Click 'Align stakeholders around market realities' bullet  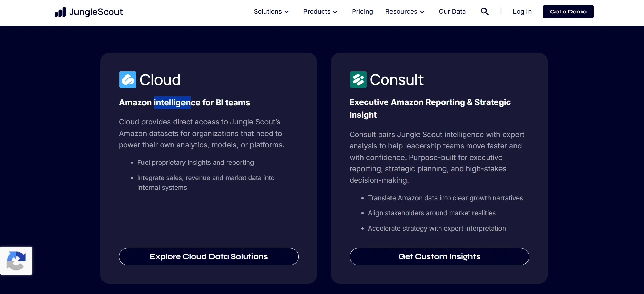coord(432,213)
